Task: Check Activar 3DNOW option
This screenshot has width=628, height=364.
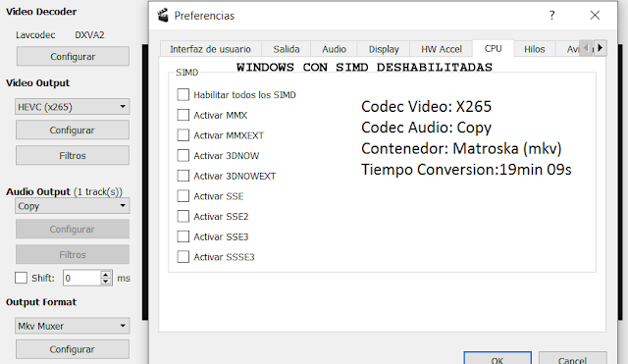Action: coord(183,155)
